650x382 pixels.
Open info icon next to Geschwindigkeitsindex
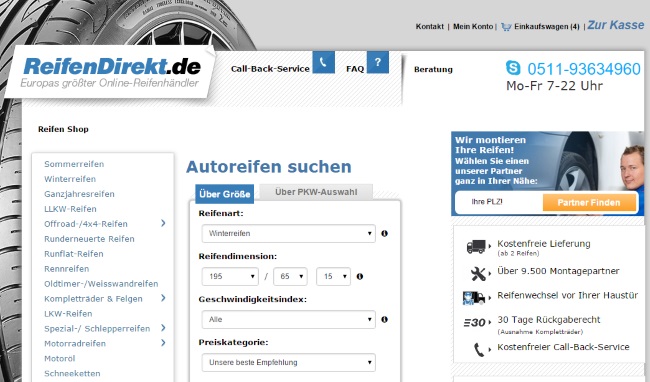click(x=384, y=319)
